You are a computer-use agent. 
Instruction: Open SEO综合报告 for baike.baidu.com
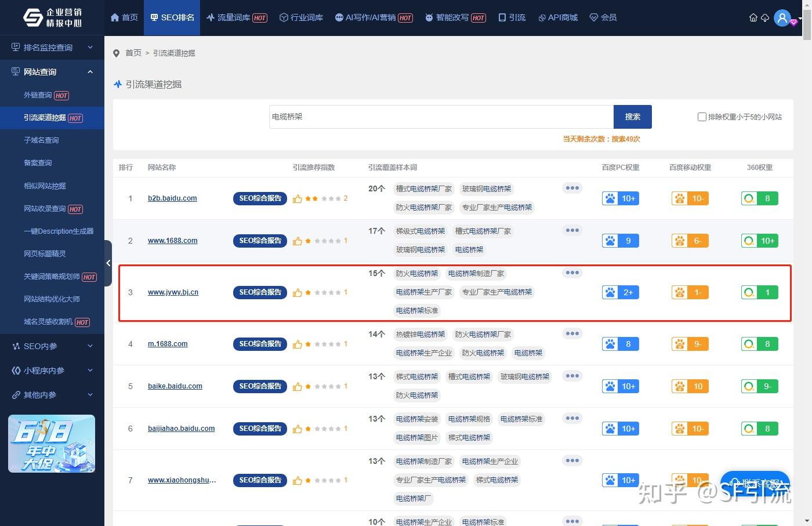(260, 386)
